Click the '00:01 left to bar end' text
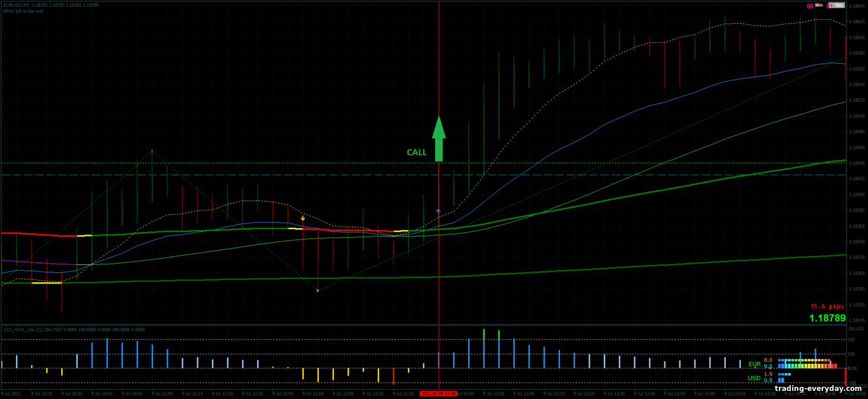Viewport: 868px width, 399px height. click(23, 11)
